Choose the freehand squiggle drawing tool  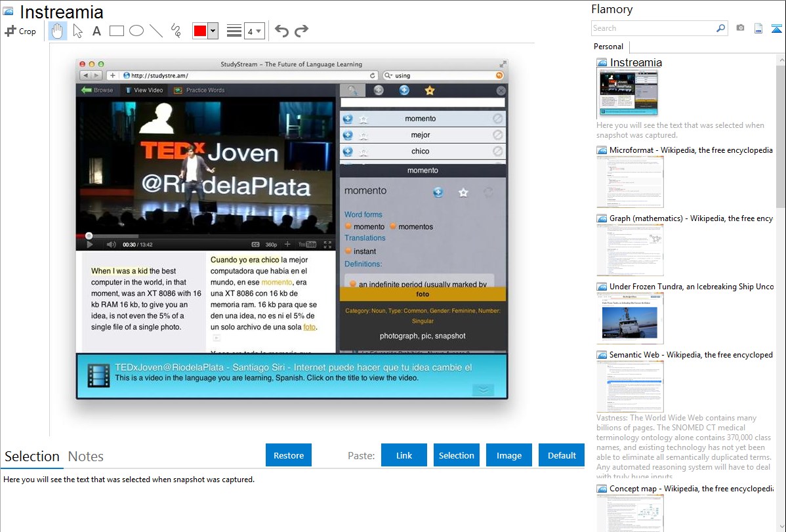click(x=176, y=31)
